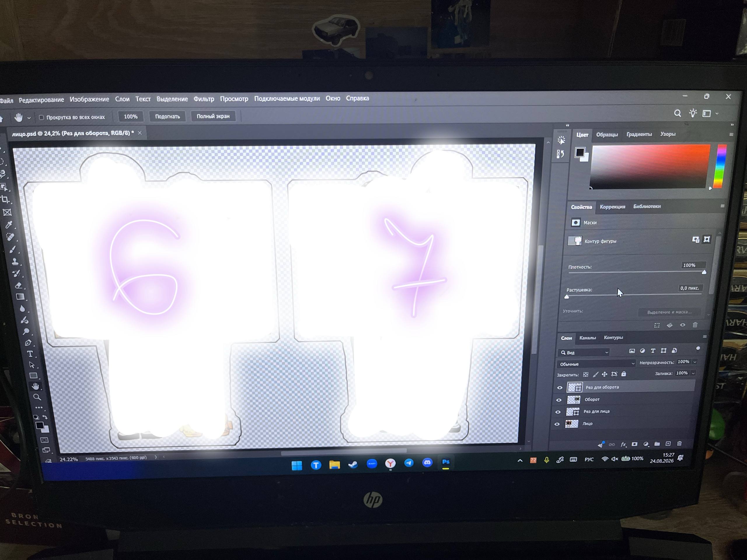The width and height of the screenshot is (747, 560).
Task: Open the Color panel options menu
Action: click(731, 134)
